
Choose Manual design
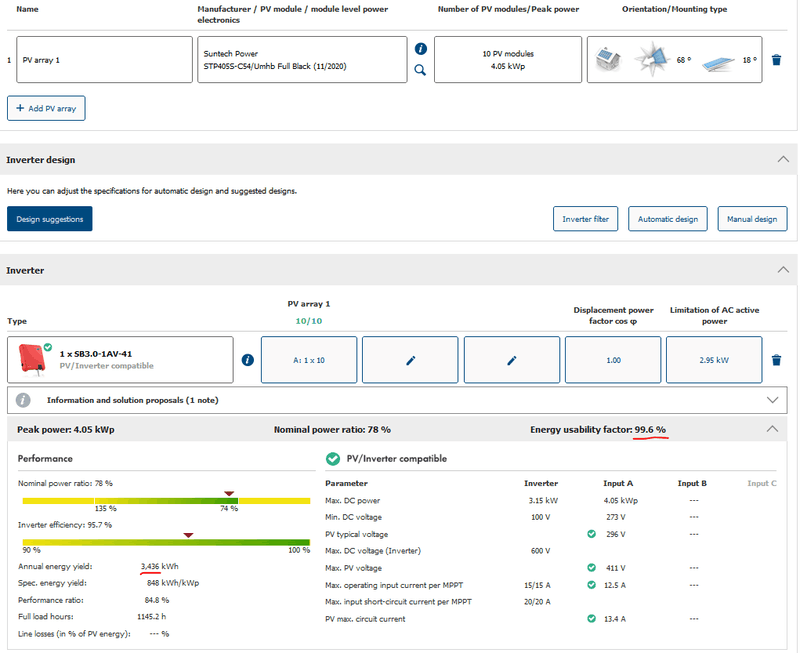(752, 219)
